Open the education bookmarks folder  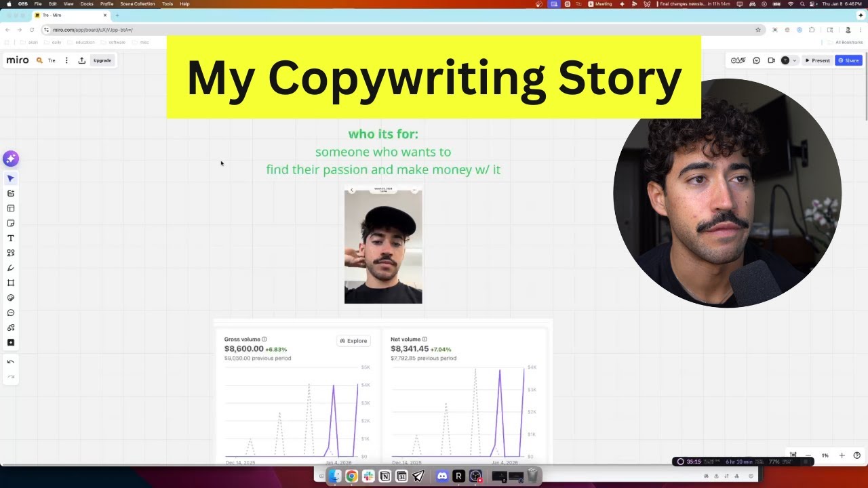pyautogui.click(x=81, y=42)
